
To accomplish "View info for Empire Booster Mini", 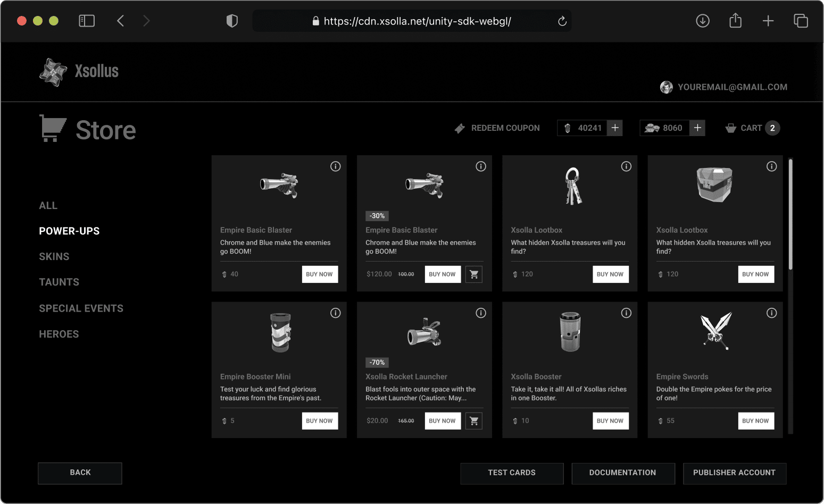I will tap(335, 313).
